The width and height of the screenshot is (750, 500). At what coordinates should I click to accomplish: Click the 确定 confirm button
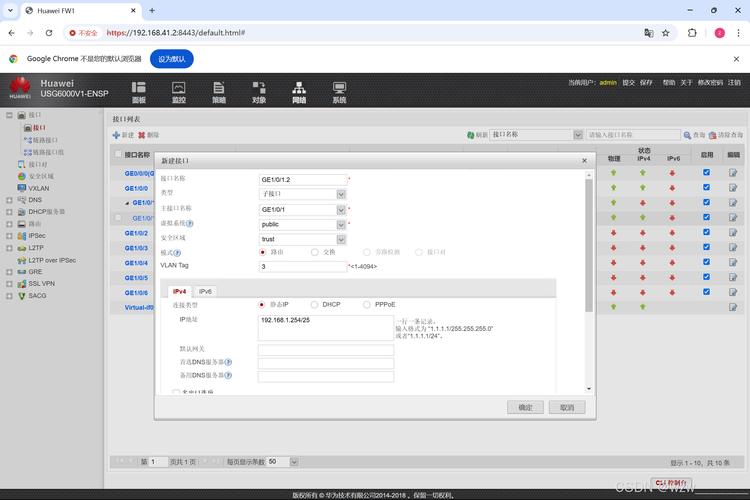(x=526, y=407)
